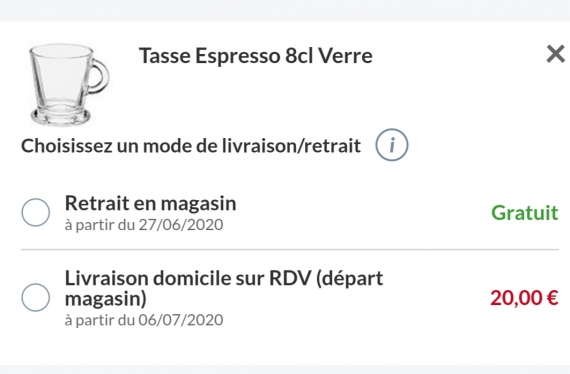Click the gray strip above the dialog

[285, 10]
